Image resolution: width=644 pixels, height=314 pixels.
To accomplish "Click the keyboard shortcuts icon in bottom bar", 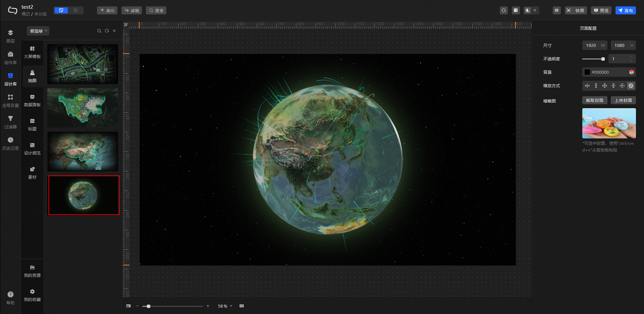I will [x=241, y=306].
